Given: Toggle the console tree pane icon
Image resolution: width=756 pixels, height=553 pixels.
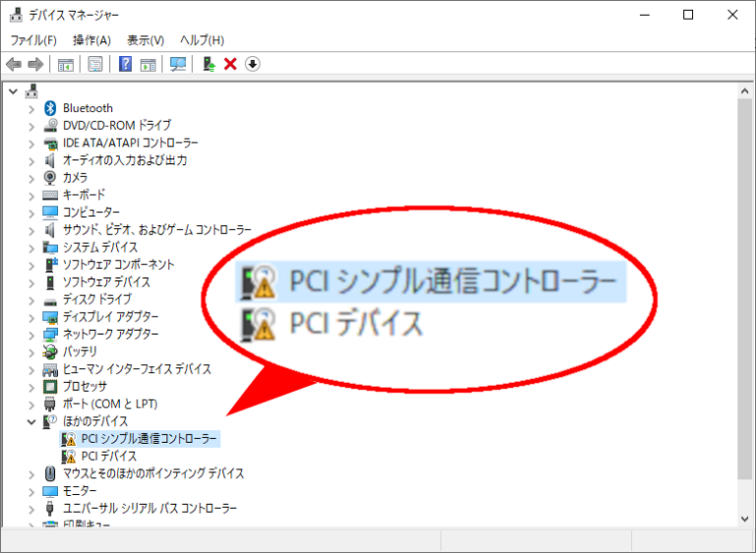Looking at the screenshot, I should (66, 64).
